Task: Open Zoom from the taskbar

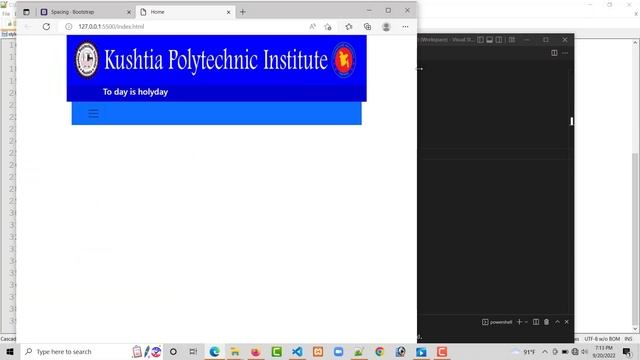Action: 338,351
